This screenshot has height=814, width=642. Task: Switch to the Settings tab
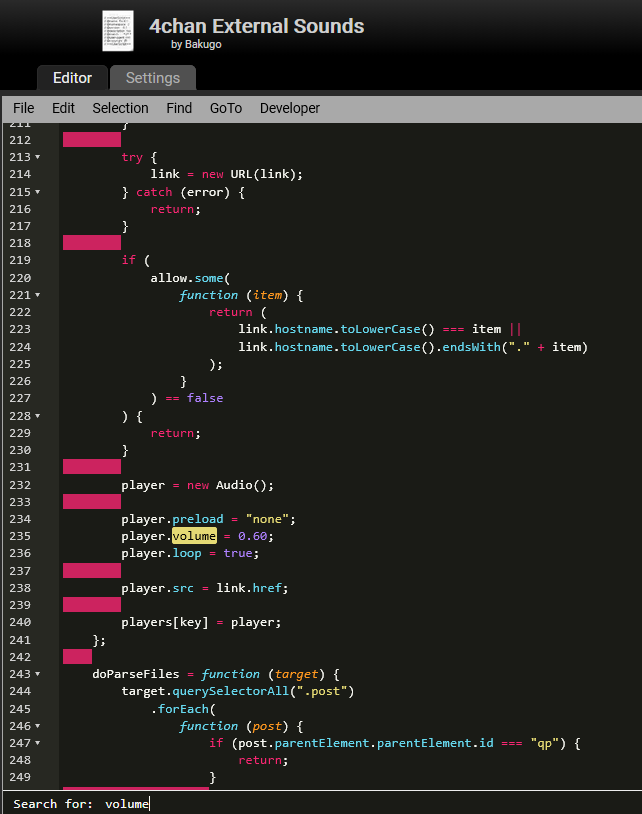coord(153,78)
